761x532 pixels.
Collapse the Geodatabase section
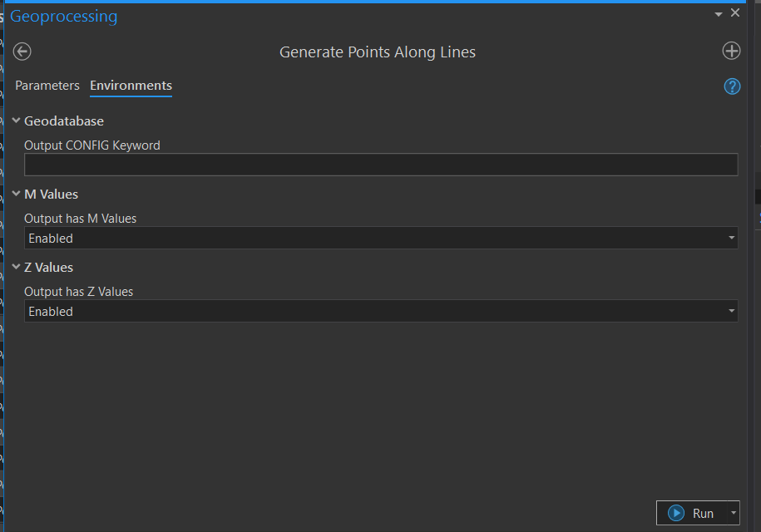tap(15, 120)
